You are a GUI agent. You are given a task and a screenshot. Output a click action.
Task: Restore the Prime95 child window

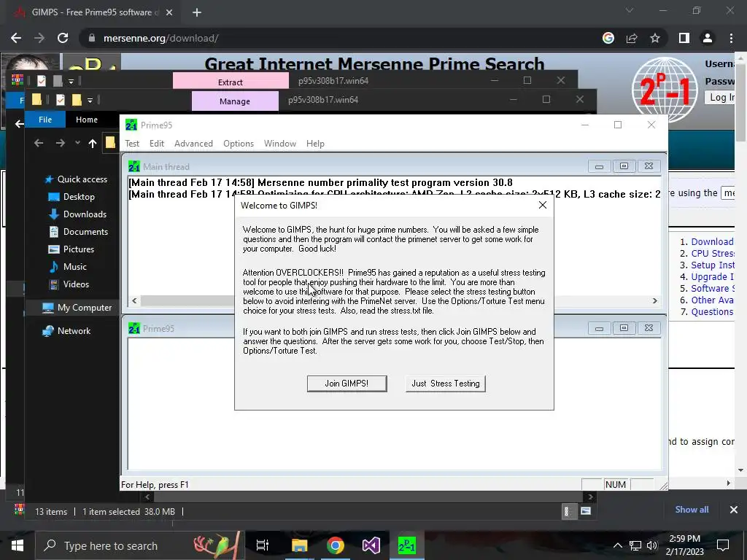click(624, 328)
